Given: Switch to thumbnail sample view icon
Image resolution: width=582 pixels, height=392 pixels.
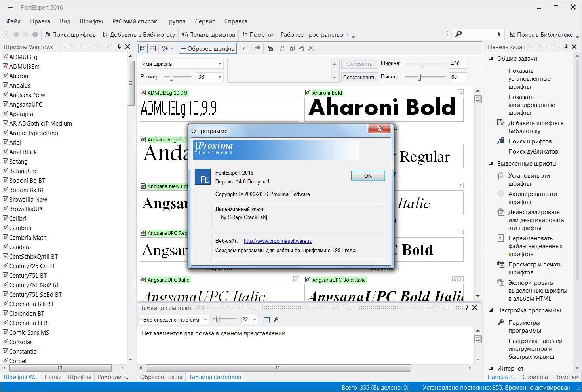Looking at the screenshot, I should (143, 48).
